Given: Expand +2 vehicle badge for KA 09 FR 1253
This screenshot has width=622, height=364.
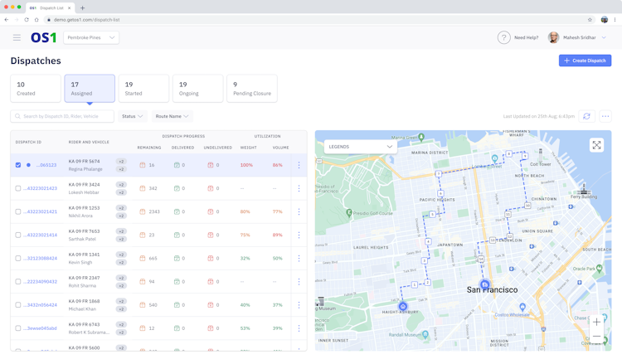Looking at the screenshot, I should pos(121,208).
